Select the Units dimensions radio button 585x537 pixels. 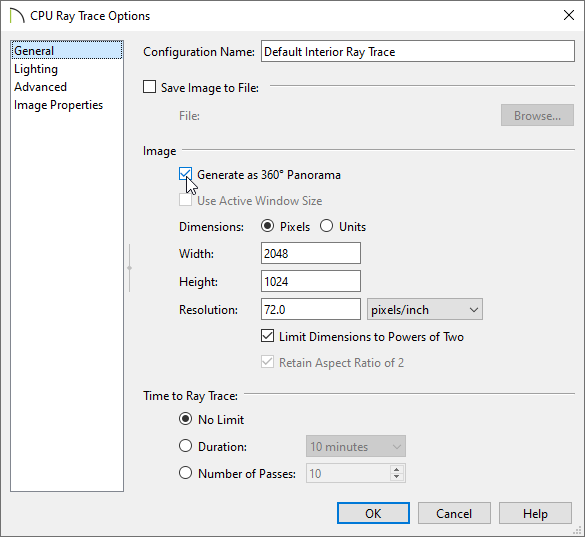326,226
